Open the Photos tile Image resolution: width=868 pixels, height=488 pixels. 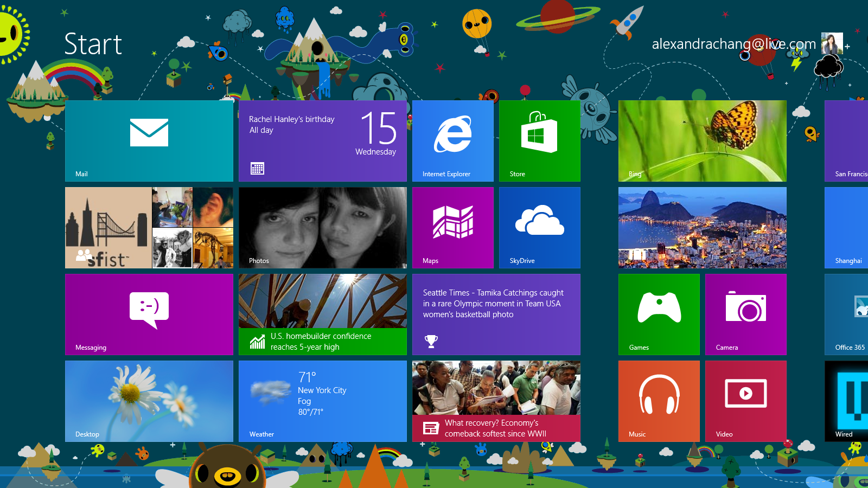click(323, 228)
